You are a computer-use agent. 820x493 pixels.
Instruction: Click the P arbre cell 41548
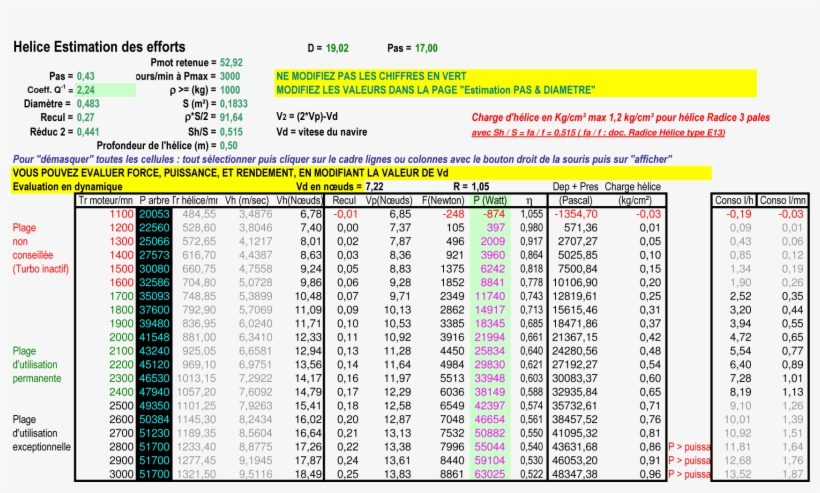pyautogui.click(x=154, y=337)
